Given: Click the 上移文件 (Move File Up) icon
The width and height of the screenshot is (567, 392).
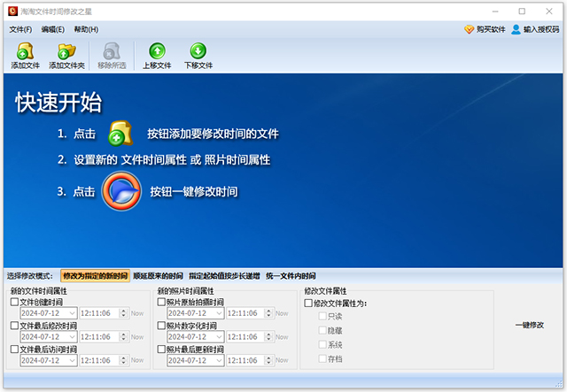Looking at the screenshot, I should (157, 51).
